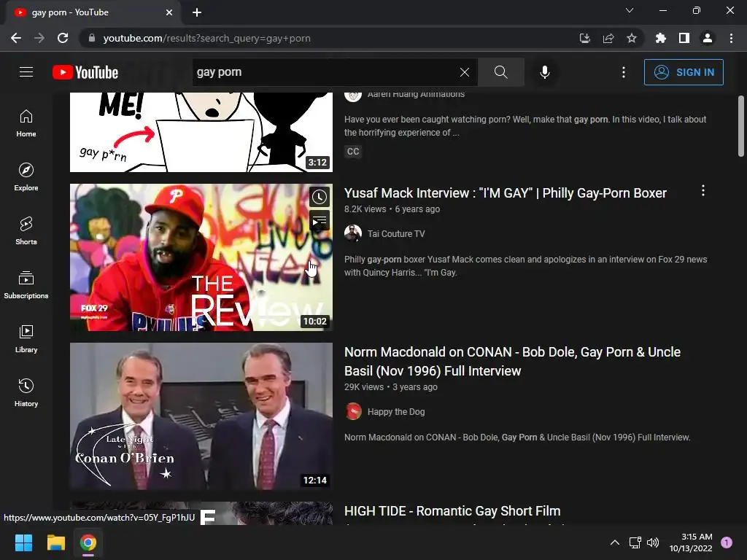Close the gay porn - YouTube tab

point(169,12)
